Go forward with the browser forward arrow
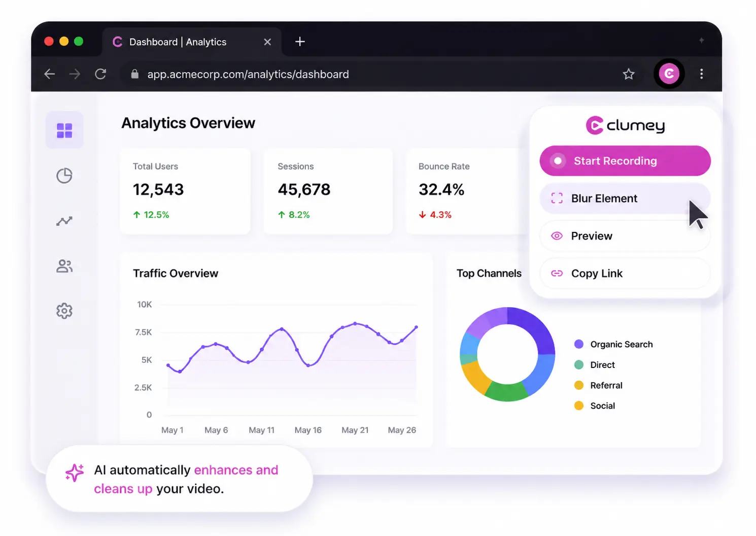 pos(75,74)
